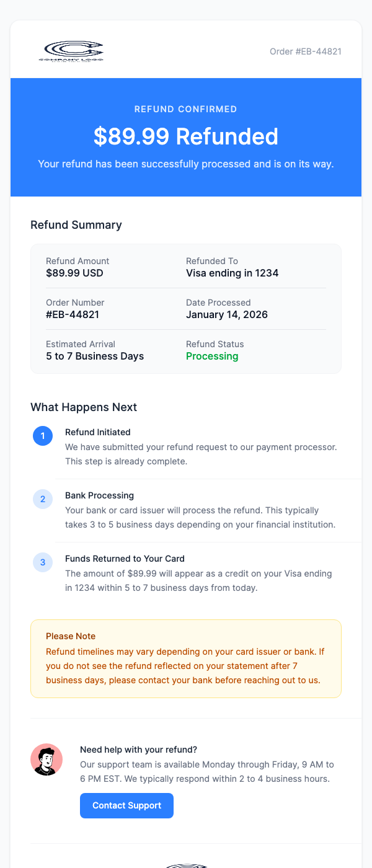Click the company logo in the header
This screenshot has width=372, height=868.
coord(71,51)
